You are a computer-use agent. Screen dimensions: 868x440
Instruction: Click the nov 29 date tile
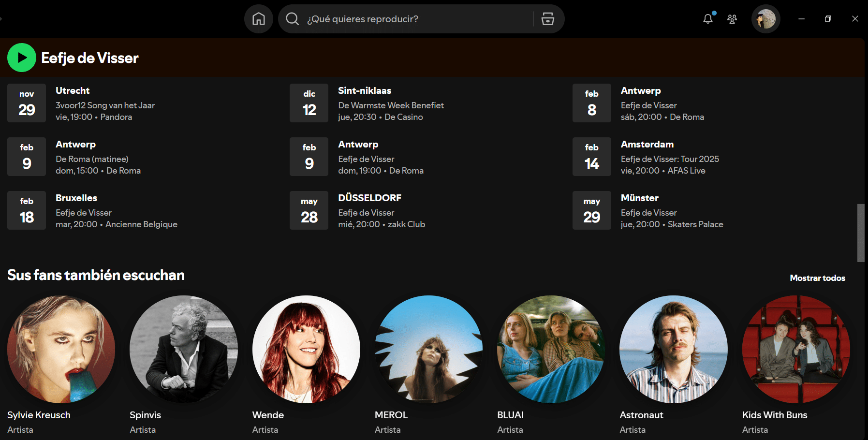click(27, 103)
